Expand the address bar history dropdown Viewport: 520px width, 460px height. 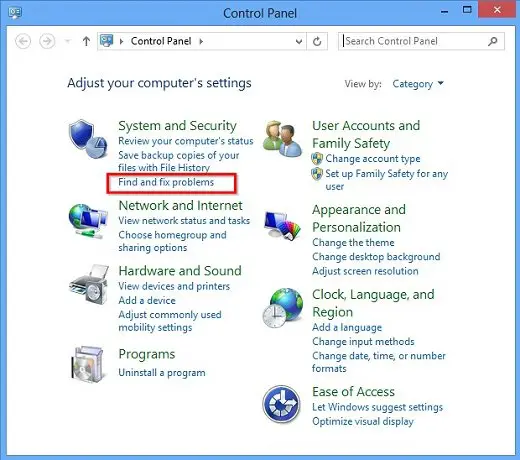pyautogui.click(x=299, y=41)
